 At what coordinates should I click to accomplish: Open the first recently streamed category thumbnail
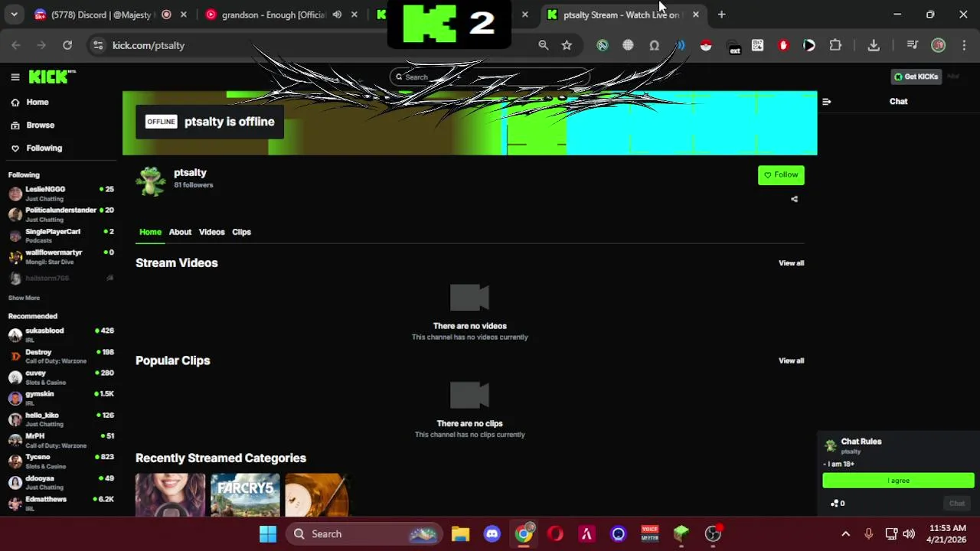[x=170, y=495]
